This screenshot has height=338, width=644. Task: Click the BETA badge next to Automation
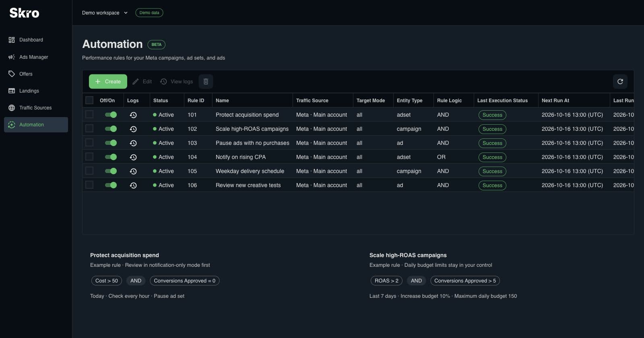tap(157, 45)
